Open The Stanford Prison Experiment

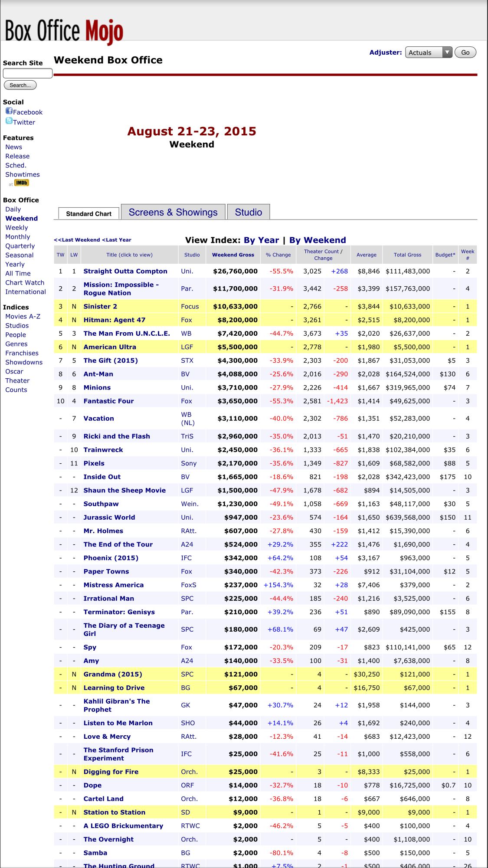tap(118, 754)
